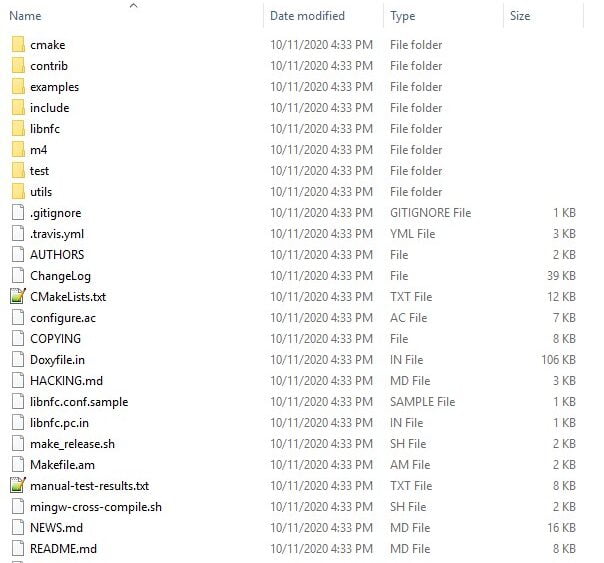The image size is (604, 563).
Task: Select the '.travis.yml' file name
Action: (x=57, y=234)
